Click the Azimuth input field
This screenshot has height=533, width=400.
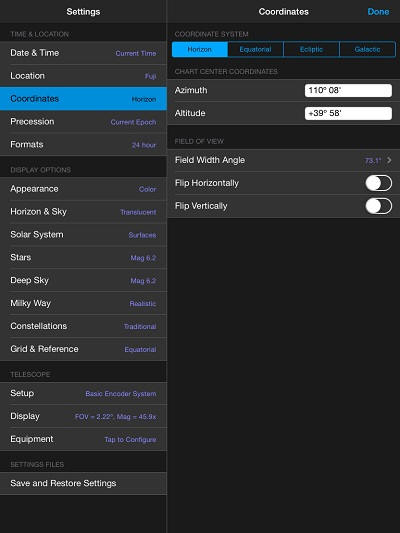click(x=348, y=90)
